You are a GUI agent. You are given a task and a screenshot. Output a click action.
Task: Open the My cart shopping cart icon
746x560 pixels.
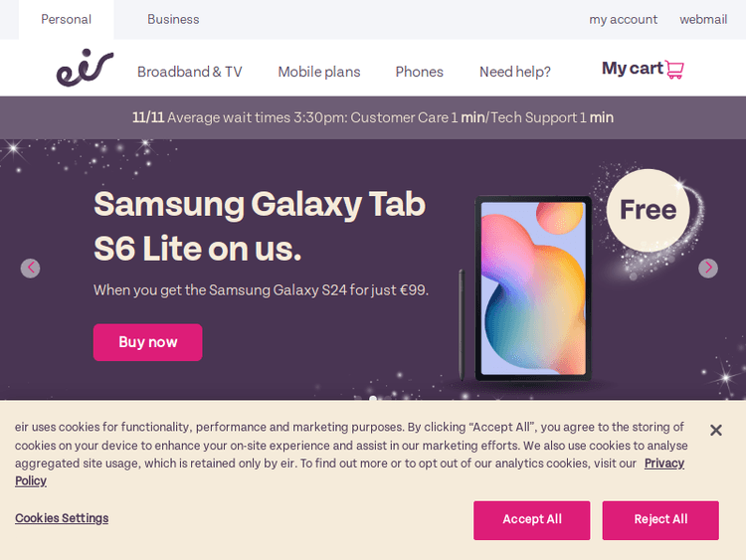coord(674,70)
